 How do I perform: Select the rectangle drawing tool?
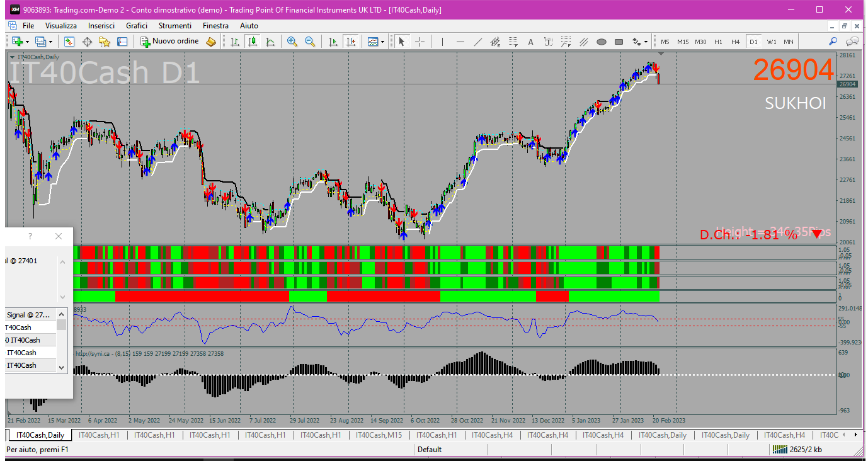619,42
